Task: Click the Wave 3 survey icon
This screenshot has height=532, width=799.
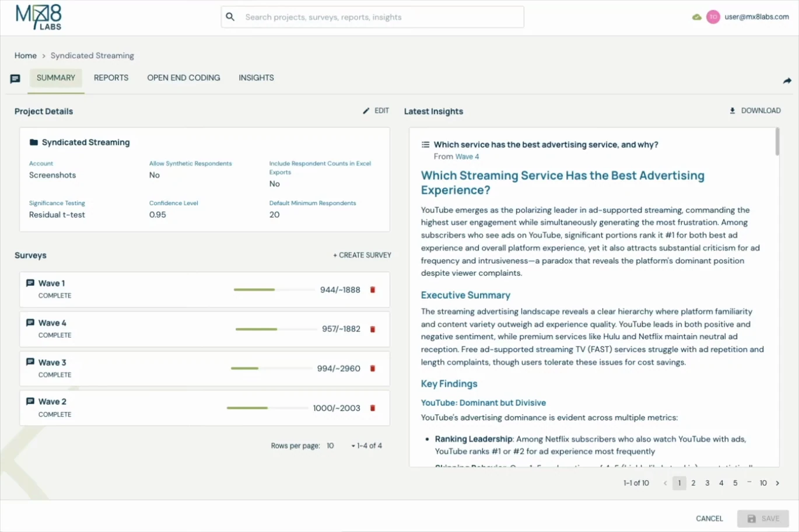Action: click(x=30, y=362)
